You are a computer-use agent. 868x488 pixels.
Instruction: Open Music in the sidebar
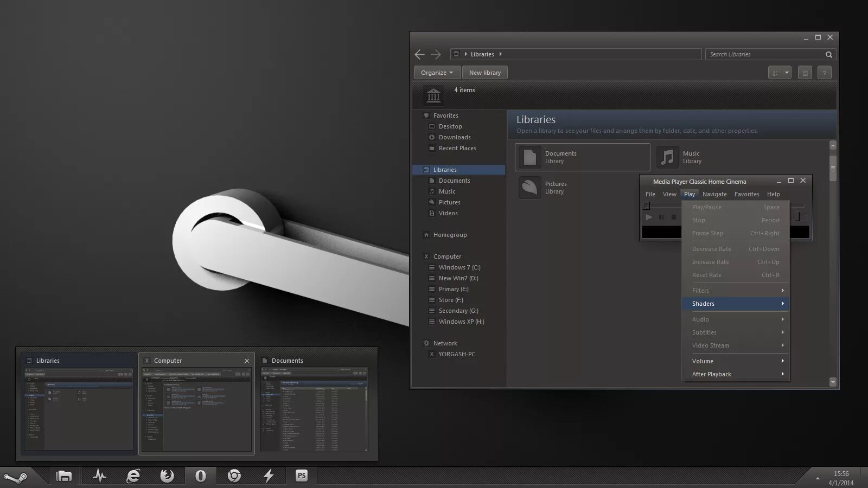(447, 191)
